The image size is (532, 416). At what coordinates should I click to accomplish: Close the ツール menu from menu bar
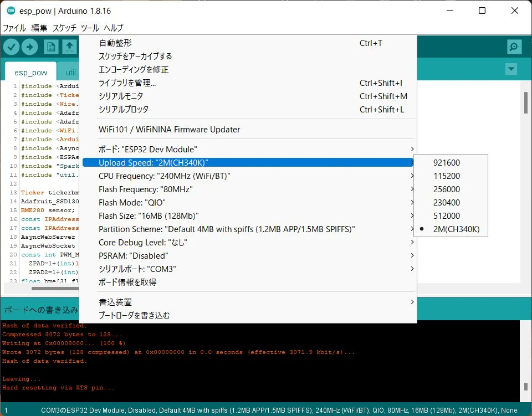[x=90, y=28]
